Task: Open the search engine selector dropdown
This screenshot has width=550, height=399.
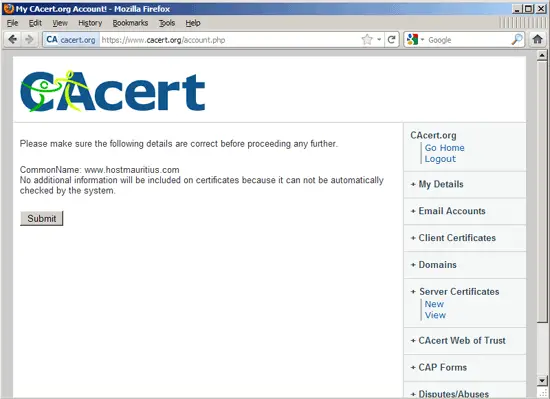Action: (422, 40)
